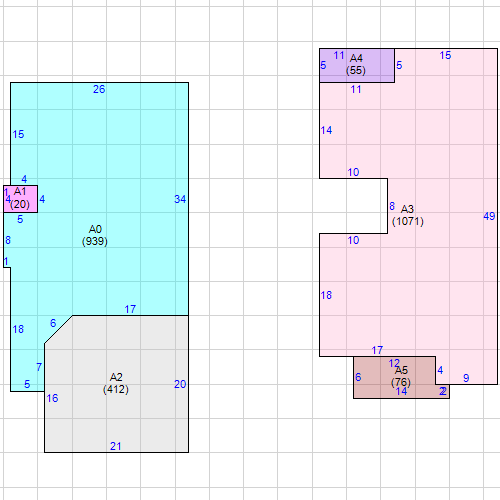Image resolution: width=500 pixels, height=500 pixels.
Task: Select dimension 6 on A5 left edge
Action: click(358, 377)
